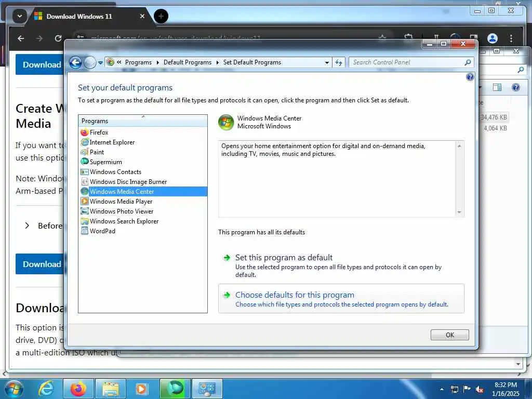The width and height of the screenshot is (532, 399).
Task: Show hidden tray icons arrow
Action: [442, 390]
